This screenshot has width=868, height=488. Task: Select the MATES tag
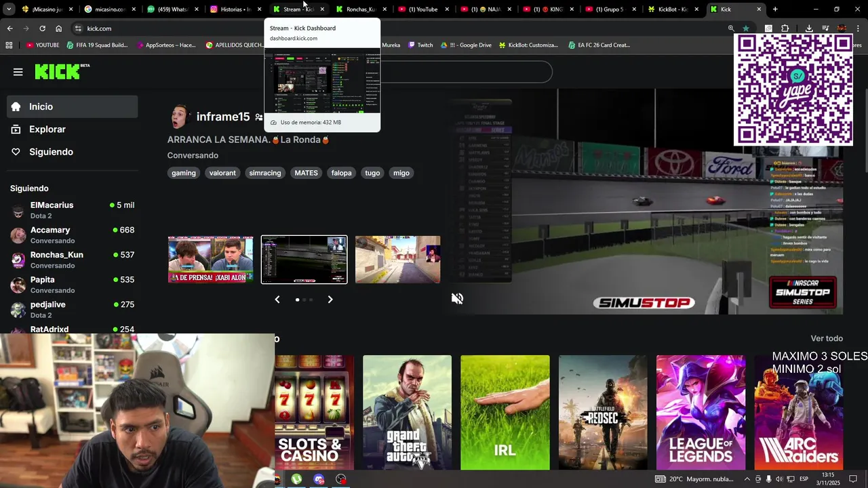(x=306, y=173)
